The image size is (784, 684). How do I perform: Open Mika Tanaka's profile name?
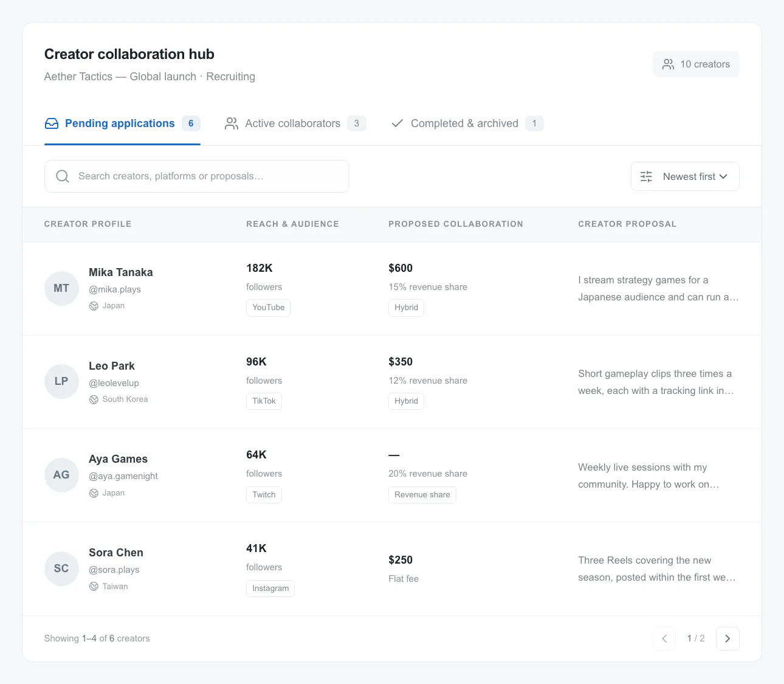pos(121,272)
